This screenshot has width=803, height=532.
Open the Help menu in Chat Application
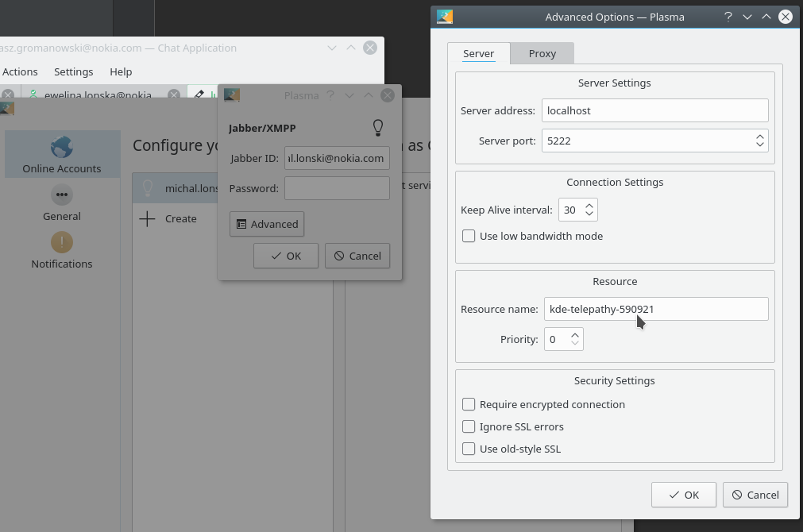(x=121, y=71)
